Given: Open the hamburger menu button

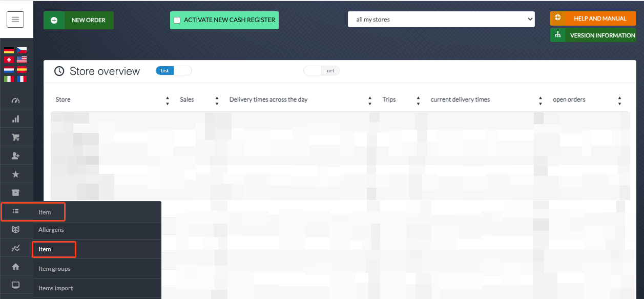Looking at the screenshot, I should click(x=15, y=19).
